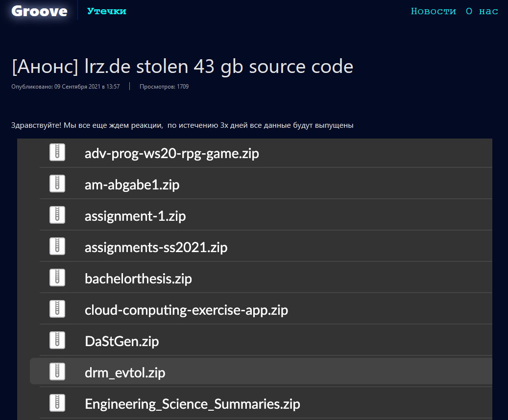Click the zip icon for bachelorthesis.zip
508x420 pixels.
pos(57,278)
